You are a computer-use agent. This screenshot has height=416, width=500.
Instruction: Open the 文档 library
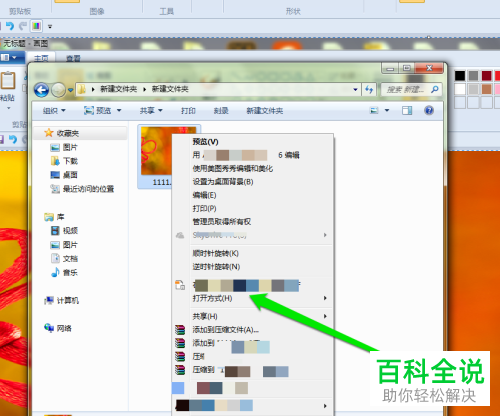(x=70, y=259)
